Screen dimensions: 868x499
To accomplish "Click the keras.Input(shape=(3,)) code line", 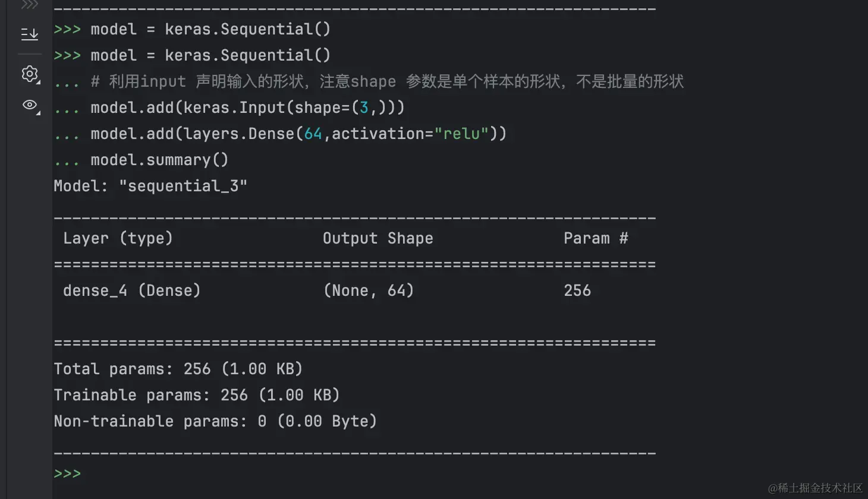I will (x=247, y=108).
